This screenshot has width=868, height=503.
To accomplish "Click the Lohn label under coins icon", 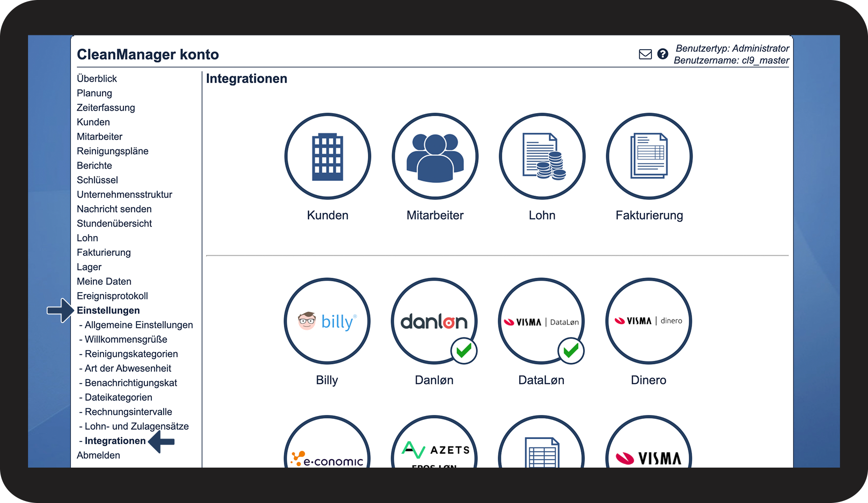I will pos(542,215).
